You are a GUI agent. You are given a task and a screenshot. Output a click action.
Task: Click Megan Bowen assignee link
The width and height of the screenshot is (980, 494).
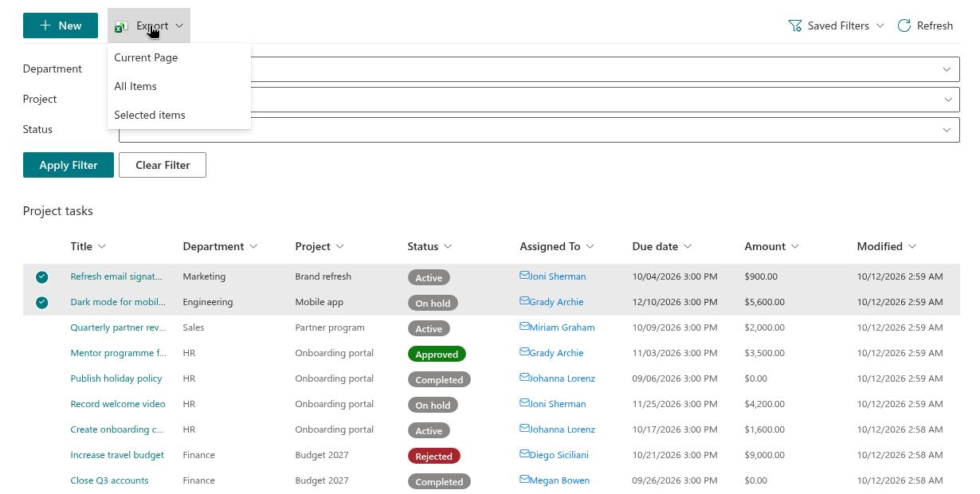pyautogui.click(x=559, y=480)
